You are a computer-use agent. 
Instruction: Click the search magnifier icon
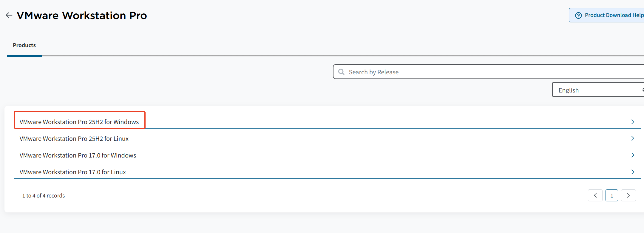pos(341,72)
